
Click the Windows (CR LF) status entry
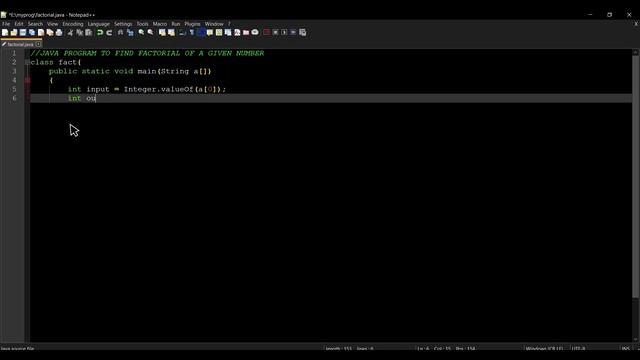(544, 349)
